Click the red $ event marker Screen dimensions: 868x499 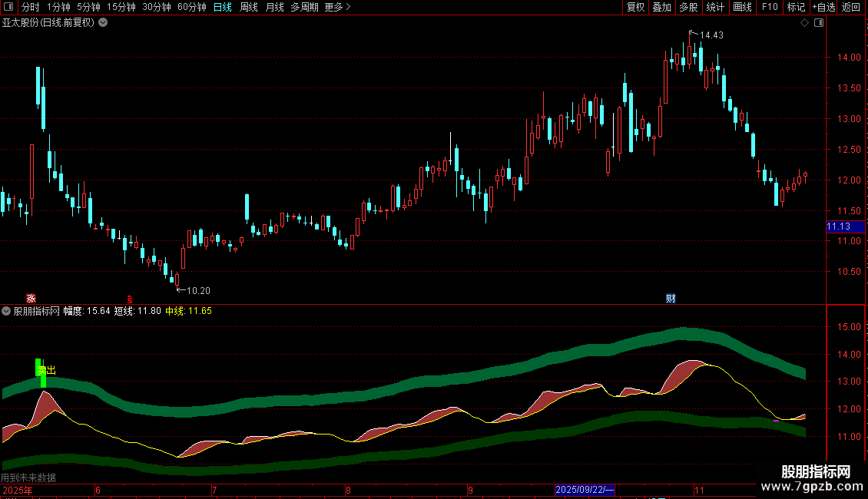click(130, 299)
